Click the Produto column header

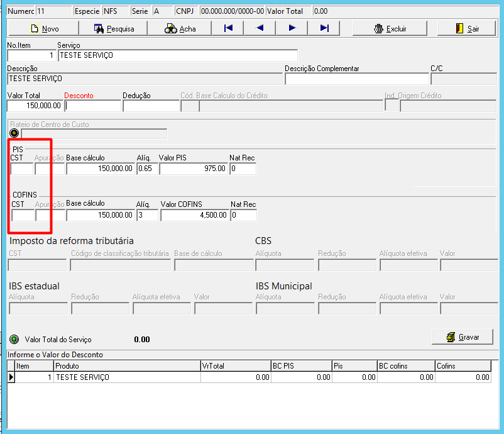click(127, 366)
